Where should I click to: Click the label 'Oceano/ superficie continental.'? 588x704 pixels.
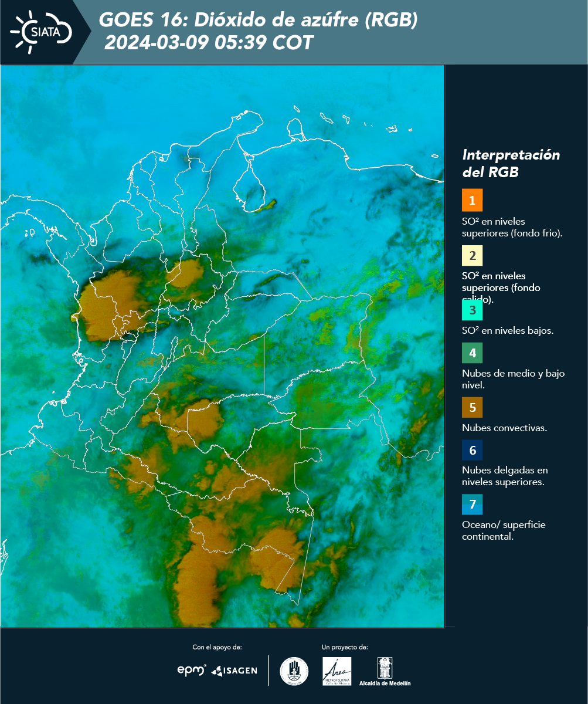coord(504,530)
